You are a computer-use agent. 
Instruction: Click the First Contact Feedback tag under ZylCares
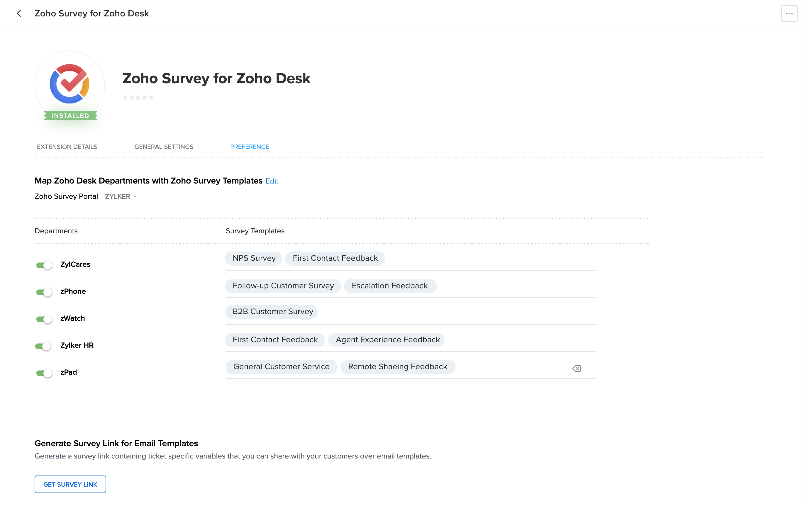(x=335, y=258)
